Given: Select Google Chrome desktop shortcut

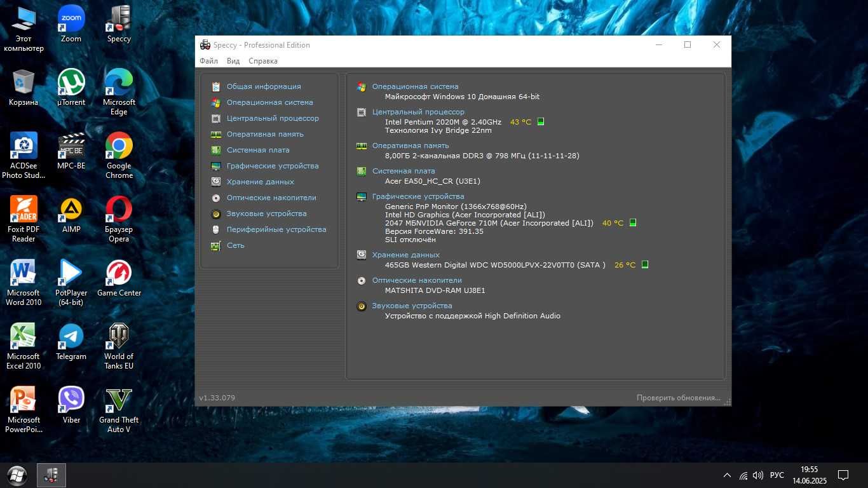Looking at the screenshot, I should tap(119, 156).
